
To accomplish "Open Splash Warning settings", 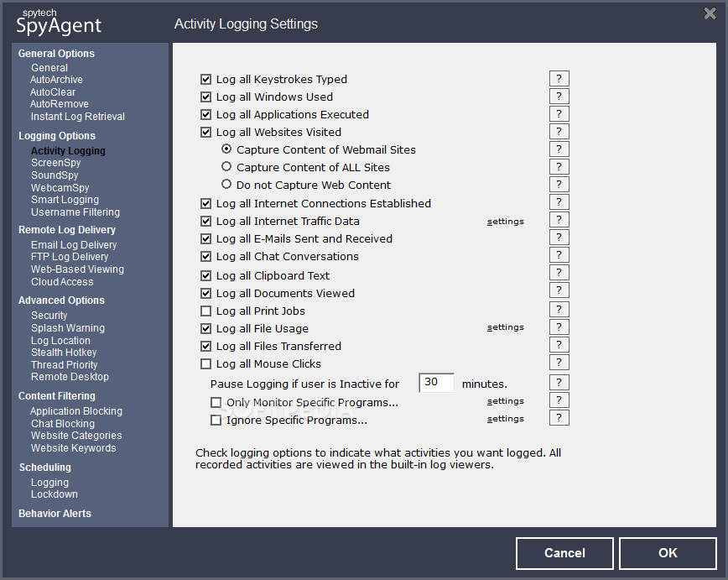I will [x=68, y=328].
